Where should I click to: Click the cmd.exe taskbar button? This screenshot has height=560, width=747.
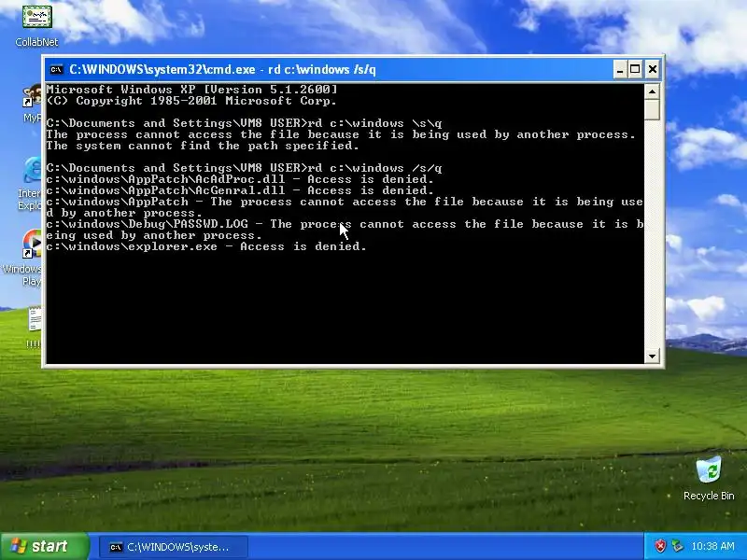pyautogui.click(x=174, y=547)
